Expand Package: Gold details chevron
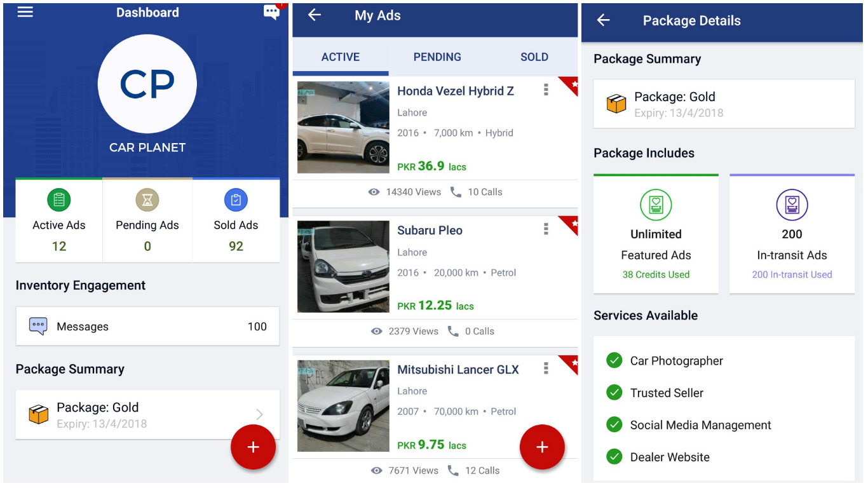Viewport: 868px width, 488px height. (259, 414)
